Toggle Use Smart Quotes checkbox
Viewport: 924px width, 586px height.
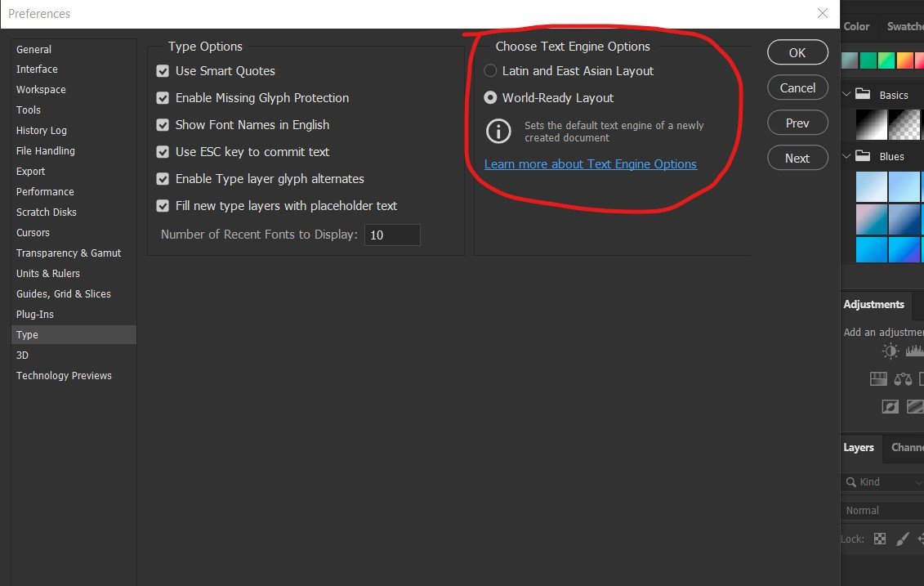163,71
